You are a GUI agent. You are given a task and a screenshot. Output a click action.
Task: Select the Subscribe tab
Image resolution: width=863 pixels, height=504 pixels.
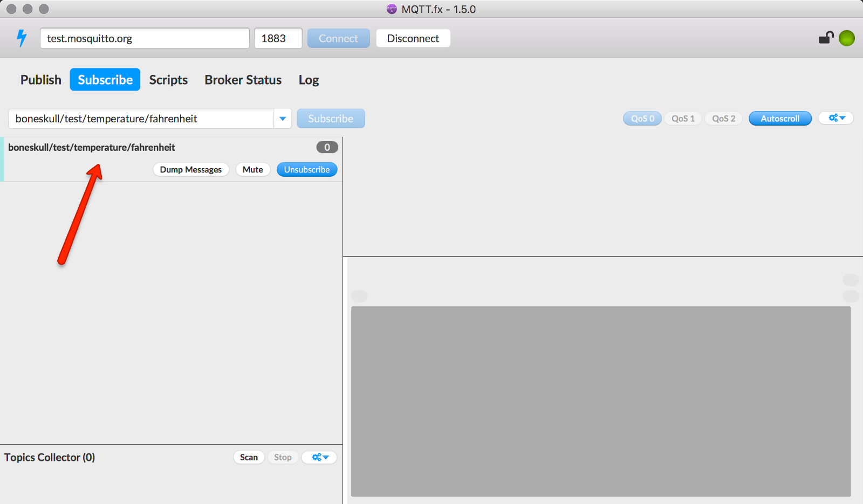(105, 80)
